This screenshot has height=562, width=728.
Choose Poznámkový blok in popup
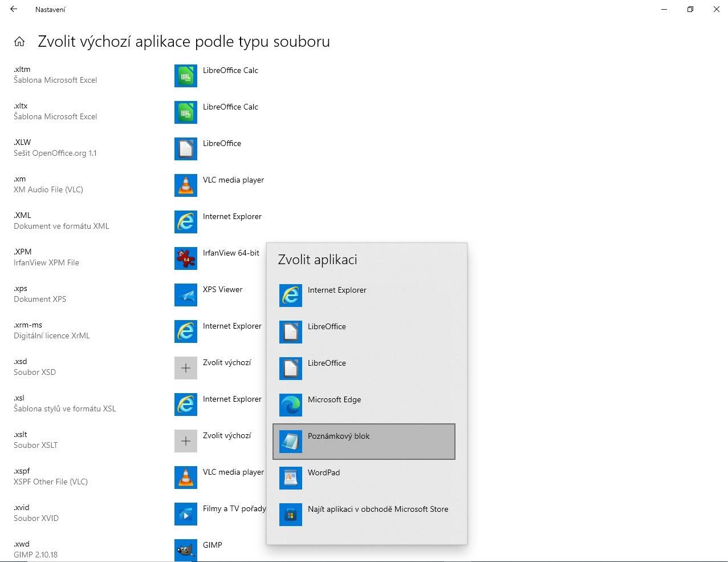[x=364, y=442]
